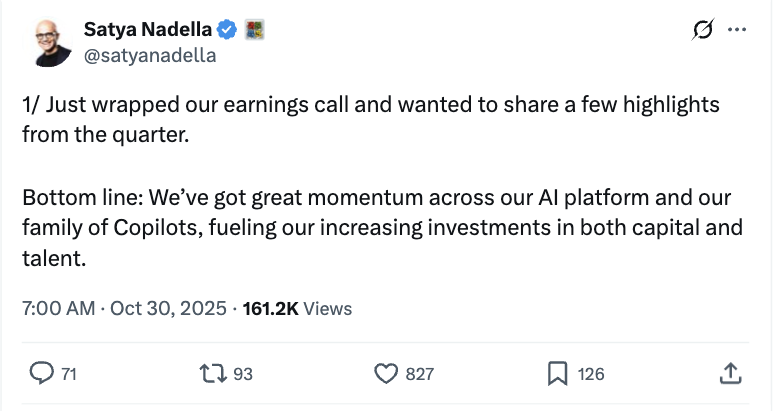Click the share upload arrow icon

point(730,373)
